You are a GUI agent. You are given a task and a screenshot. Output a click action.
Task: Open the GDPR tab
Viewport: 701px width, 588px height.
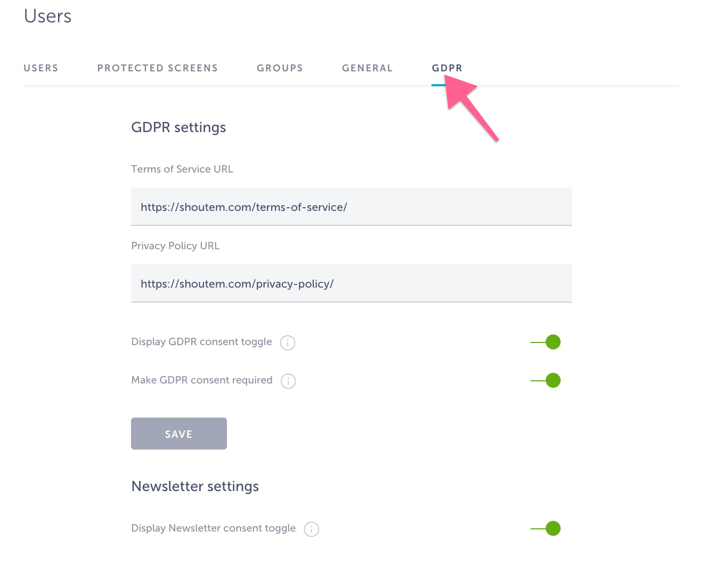click(x=447, y=68)
